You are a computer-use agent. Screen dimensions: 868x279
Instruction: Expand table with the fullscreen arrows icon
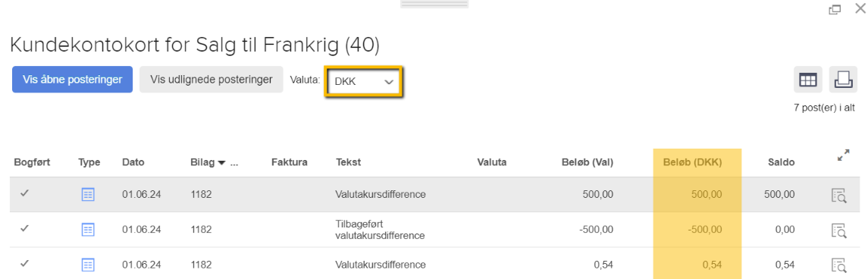coord(843,155)
